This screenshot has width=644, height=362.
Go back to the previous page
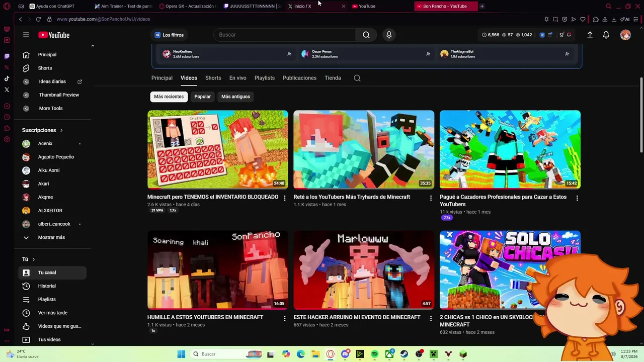(x=20, y=19)
